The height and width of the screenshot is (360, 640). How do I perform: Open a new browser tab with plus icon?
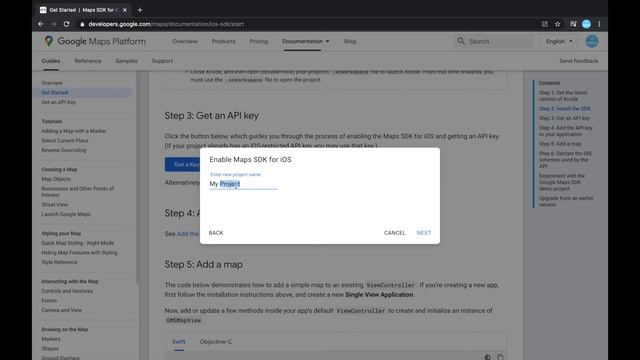pyautogui.click(x=140, y=10)
